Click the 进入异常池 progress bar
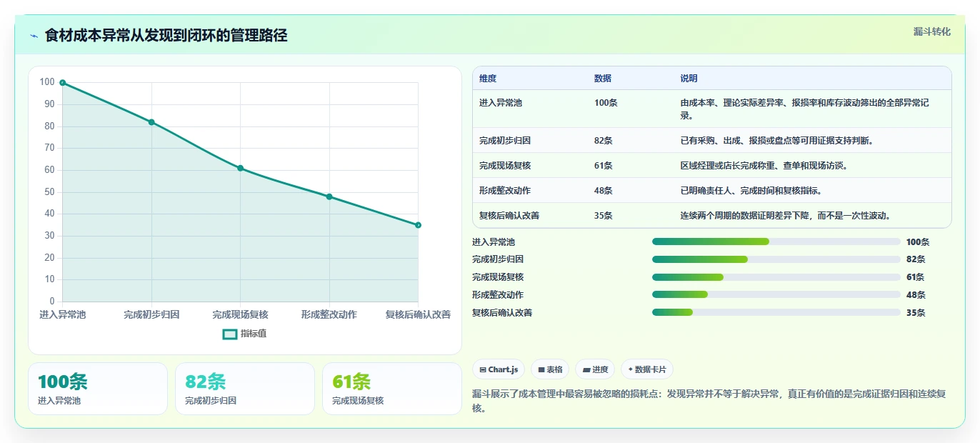The image size is (980, 443). [776, 242]
